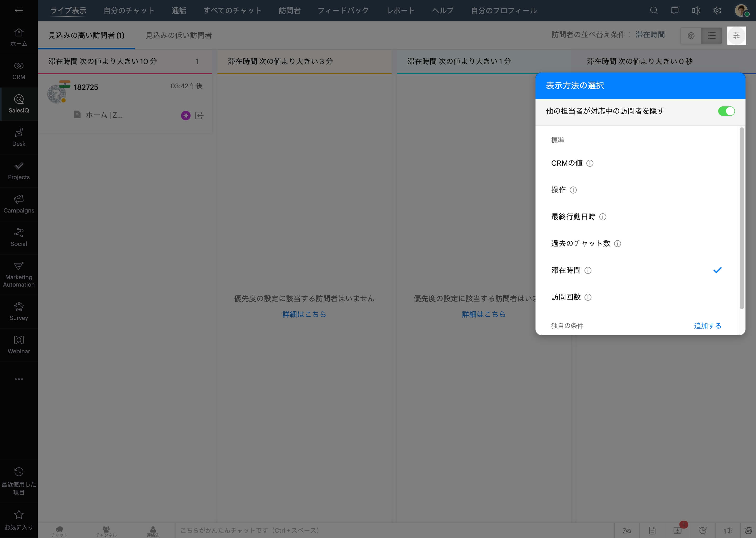756x538 pixels.
Task: Open the Campaigns section
Action: (x=19, y=204)
